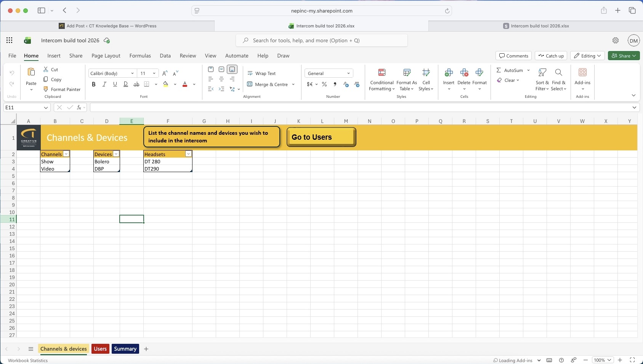643x364 pixels.
Task: Open the Format As Table tool
Action: click(x=407, y=72)
